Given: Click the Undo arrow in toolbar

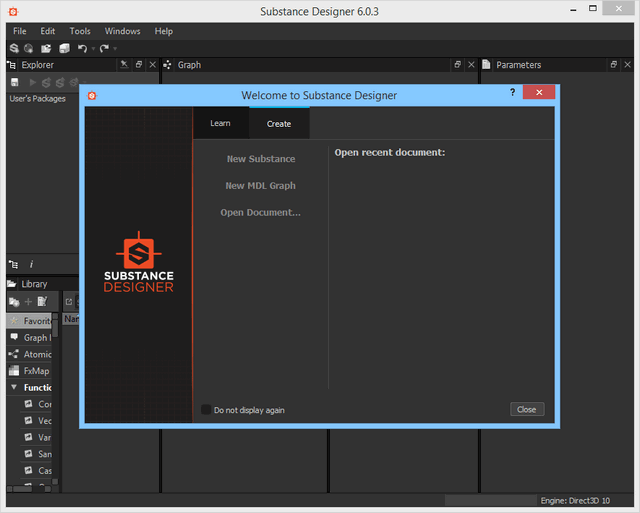Looking at the screenshot, I should pos(82,48).
